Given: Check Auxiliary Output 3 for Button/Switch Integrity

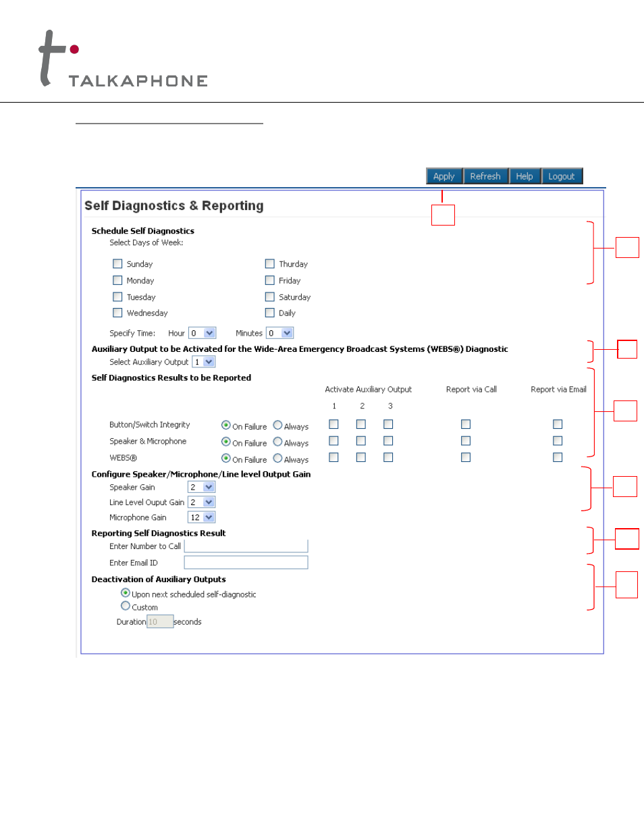Looking at the screenshot, I should (x=388, y=424).
